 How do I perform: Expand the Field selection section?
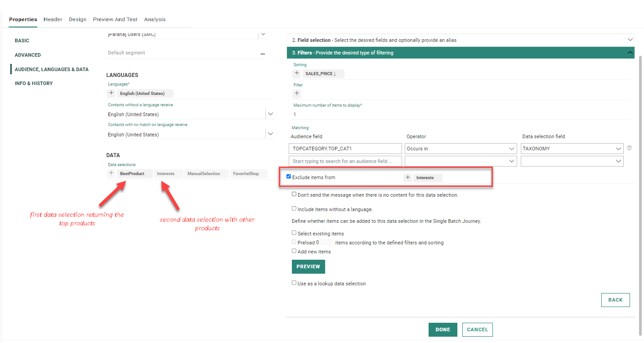(630, 40)
